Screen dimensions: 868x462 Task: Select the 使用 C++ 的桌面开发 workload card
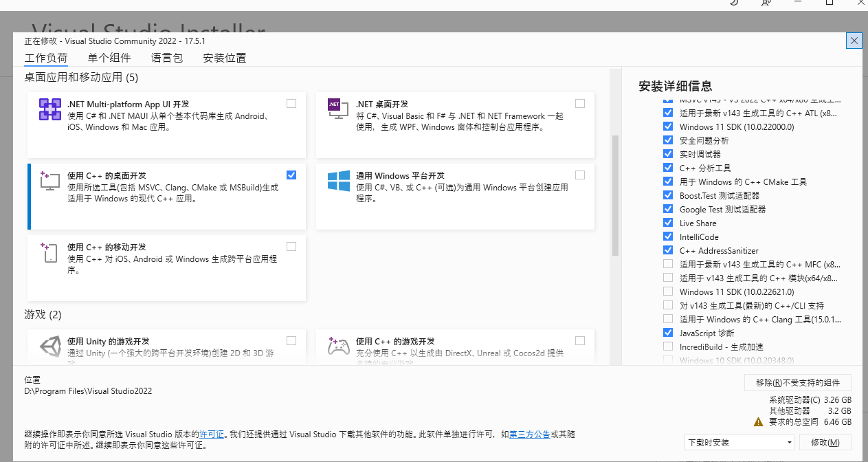tap(167, 196)
